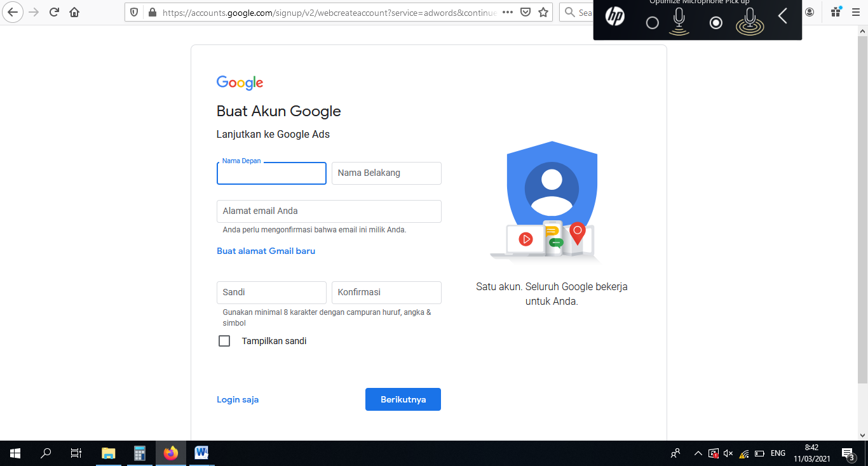Click the narrow-beam microphone icon
Image resolution: width=868 pixels, height=466 pixels.
tap(679, 21)
